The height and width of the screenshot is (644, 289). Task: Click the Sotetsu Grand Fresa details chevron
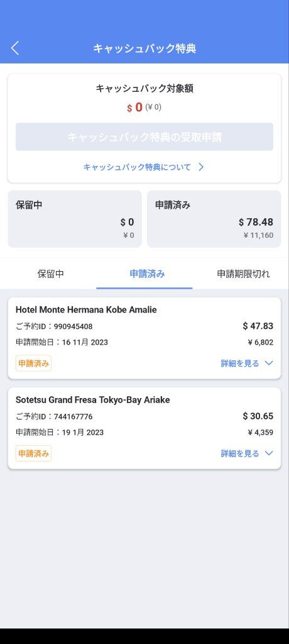(269, 453)
